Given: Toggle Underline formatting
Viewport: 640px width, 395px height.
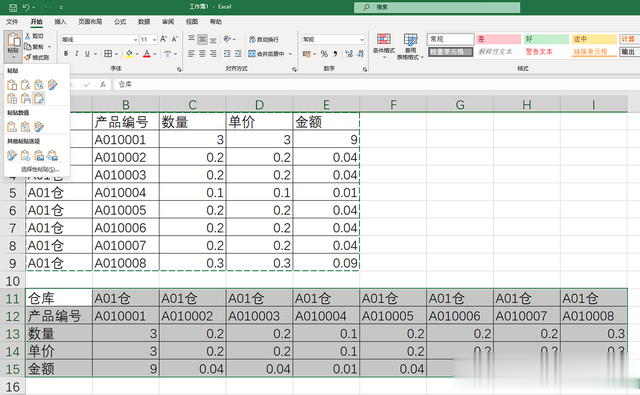Looking at the screenshot, I should pyautogui.click(x=87, y=53).
